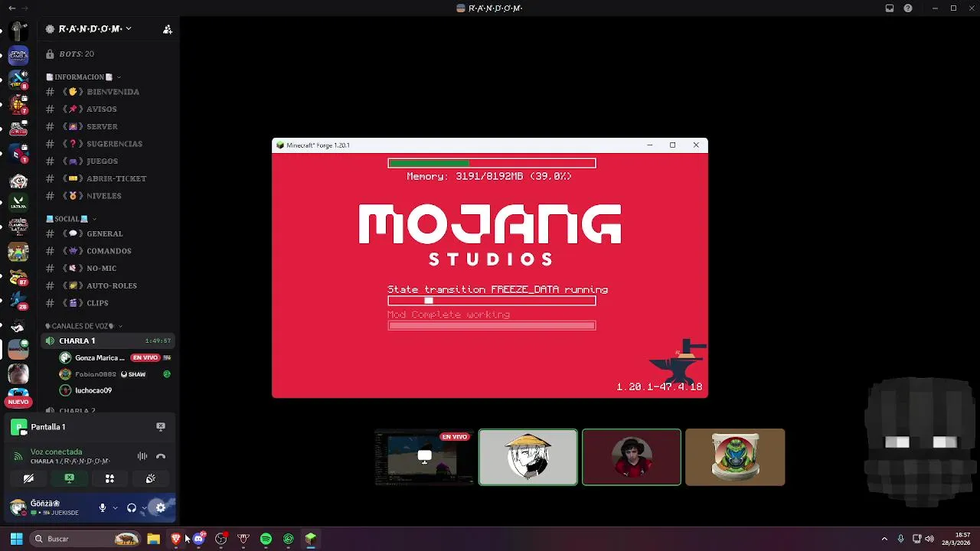Click Fabian0888 in voice channel list
Image resolution: width=980 pixels, height=551 pixels.
click(x=115, y=374)
